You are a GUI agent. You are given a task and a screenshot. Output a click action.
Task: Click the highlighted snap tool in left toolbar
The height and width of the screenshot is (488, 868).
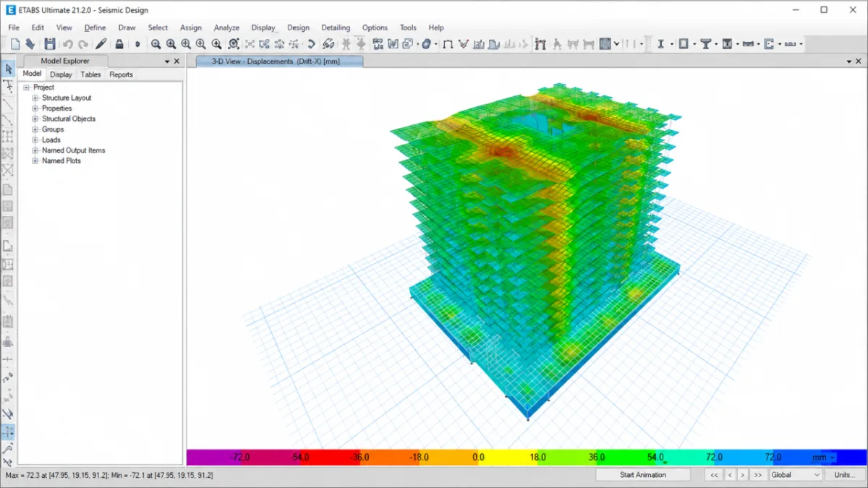8,432
